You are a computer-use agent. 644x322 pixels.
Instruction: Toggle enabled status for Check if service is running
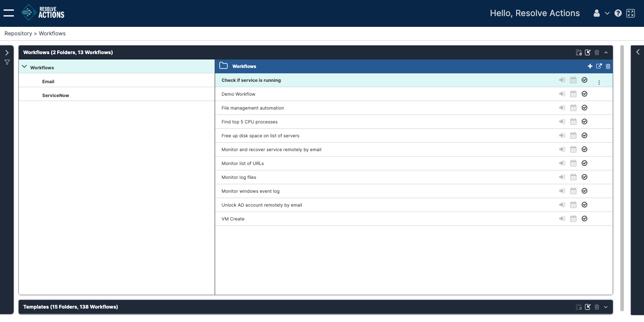tap(585, 80)
